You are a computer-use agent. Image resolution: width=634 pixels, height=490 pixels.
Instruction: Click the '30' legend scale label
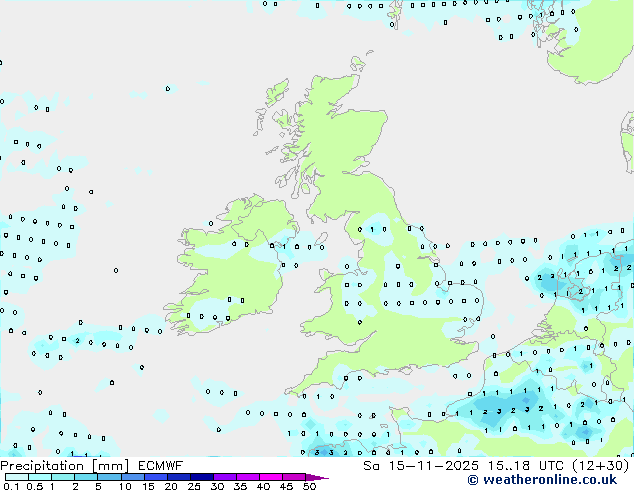coord(217,486)
